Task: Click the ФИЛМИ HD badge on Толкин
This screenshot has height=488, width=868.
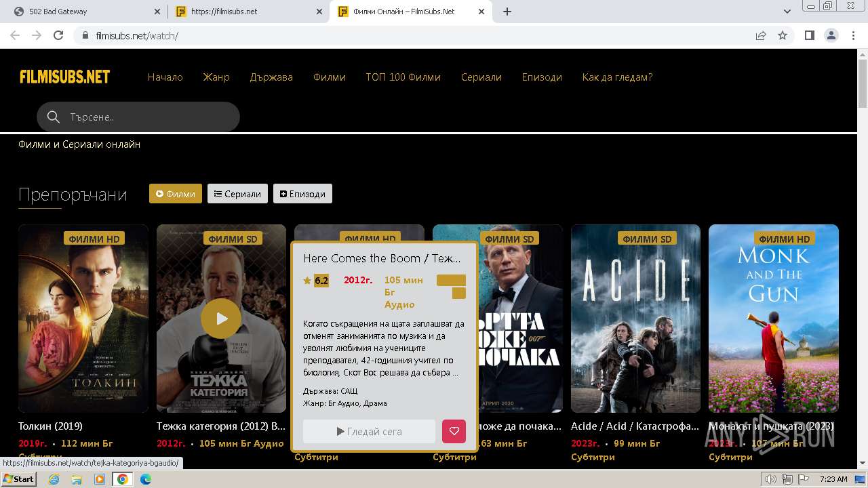Action: point(94,239)
